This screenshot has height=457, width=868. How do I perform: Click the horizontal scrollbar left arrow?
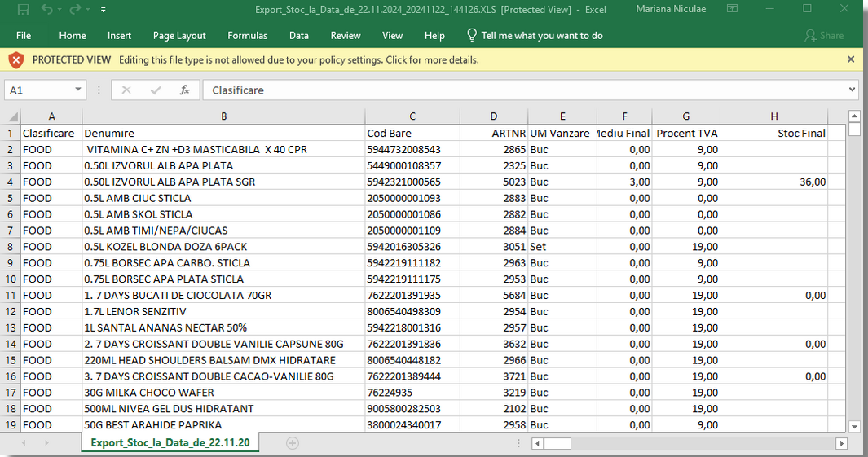(537, 443)
